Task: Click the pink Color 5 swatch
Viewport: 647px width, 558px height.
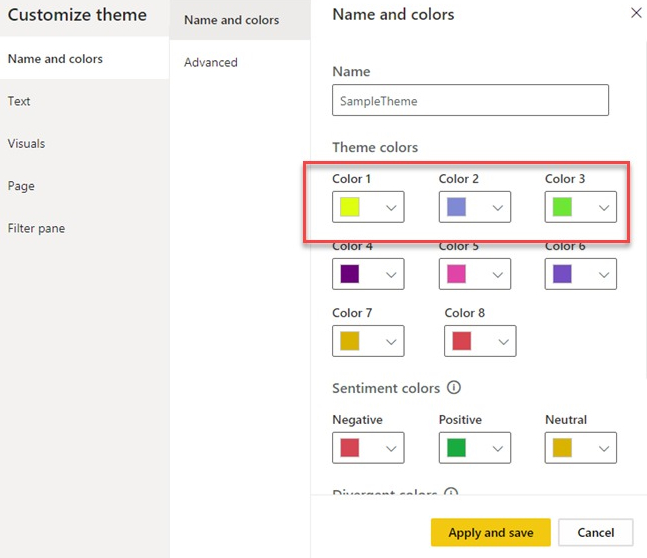Action: 455,274
